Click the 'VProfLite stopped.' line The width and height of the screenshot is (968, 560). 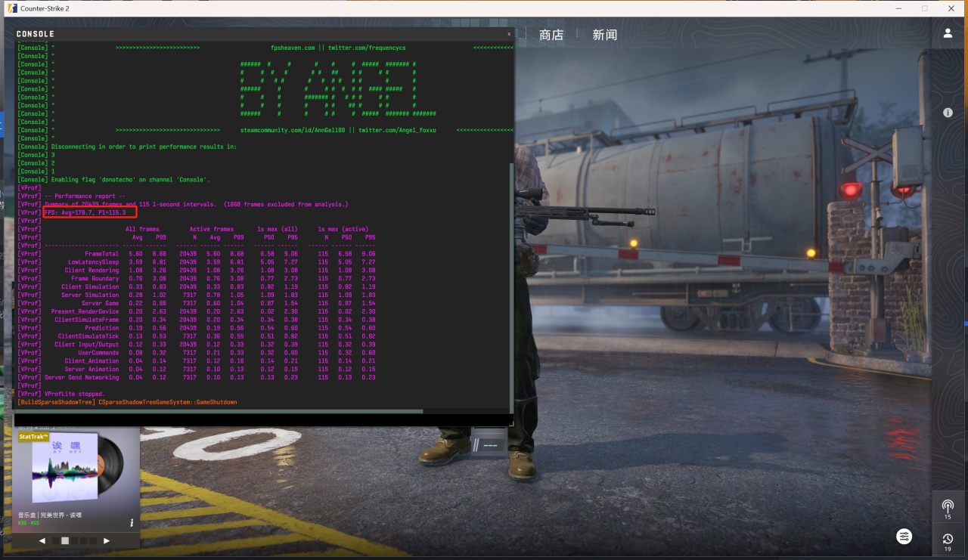coord(74,394)
